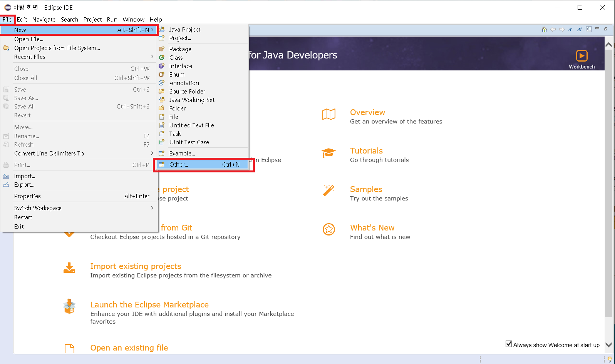Expand Convert Line Delimiters To submenu
This screenshot has width=615, height=364.
[152, 153]
